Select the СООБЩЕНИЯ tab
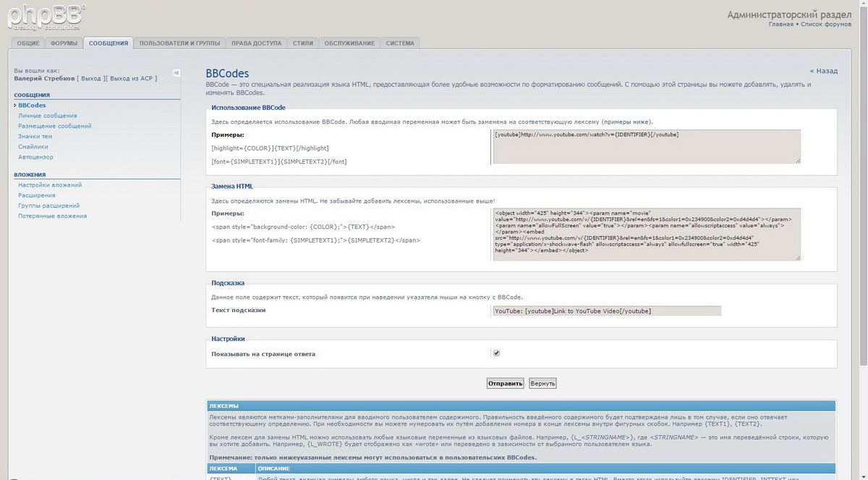The width and height of the screenshot is (868, 480). click(109, 43)
